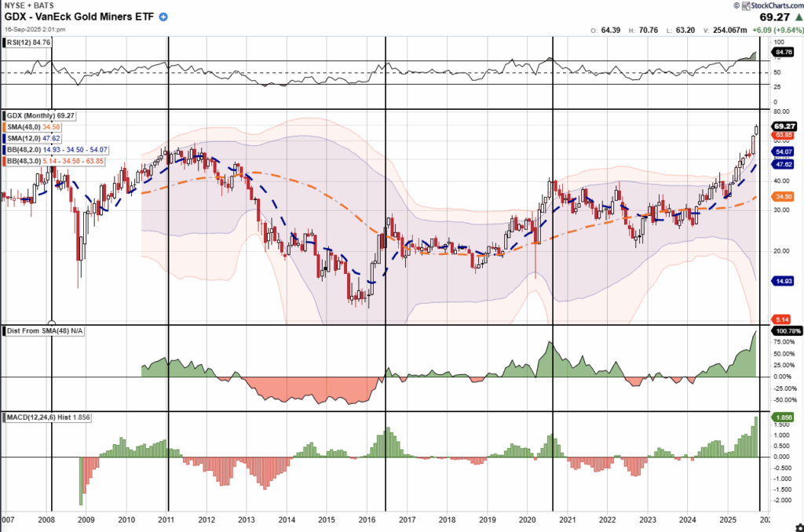
Task: Click the Dist From SMA(48) panel label
Action: 44,330
